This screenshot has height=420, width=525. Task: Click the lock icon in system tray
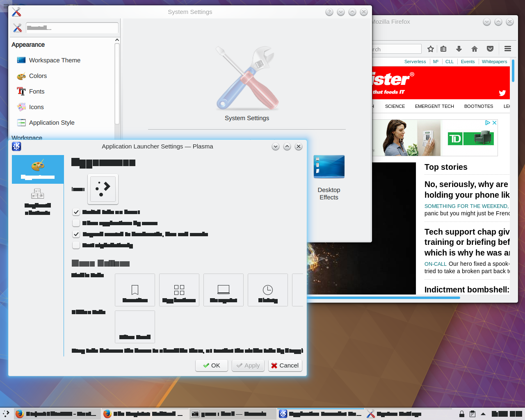pos(462,414)
